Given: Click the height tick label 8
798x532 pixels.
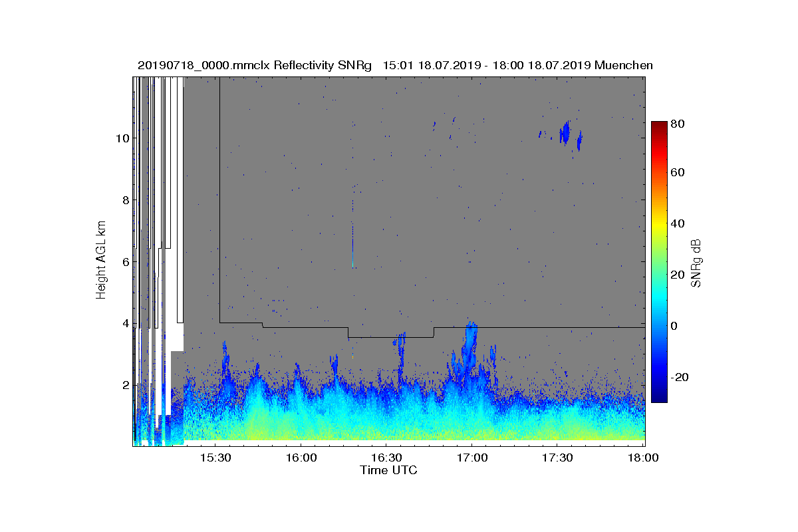Looking at the screenshot, I should pyautogui.click(x=124, y=200).
